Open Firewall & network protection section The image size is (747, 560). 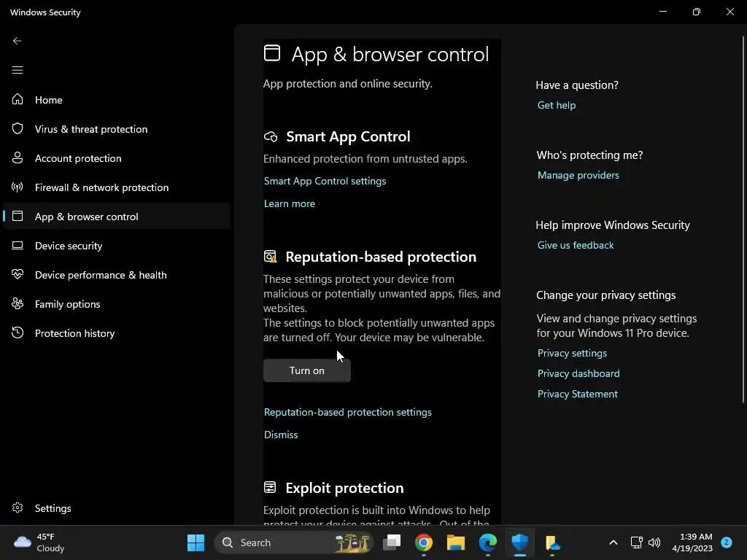point(116,187)
